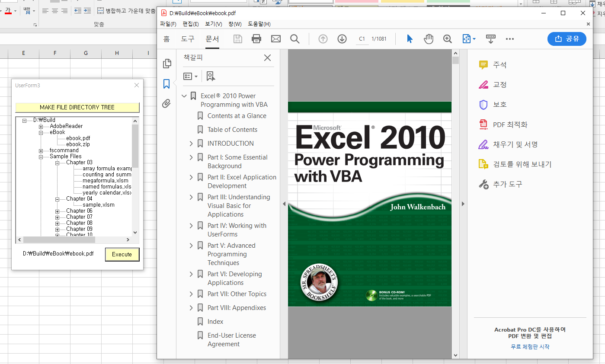Click MAKE FILE DIRECTORY TREE button in UserForm3
The image size is (605, 364).
77,107
